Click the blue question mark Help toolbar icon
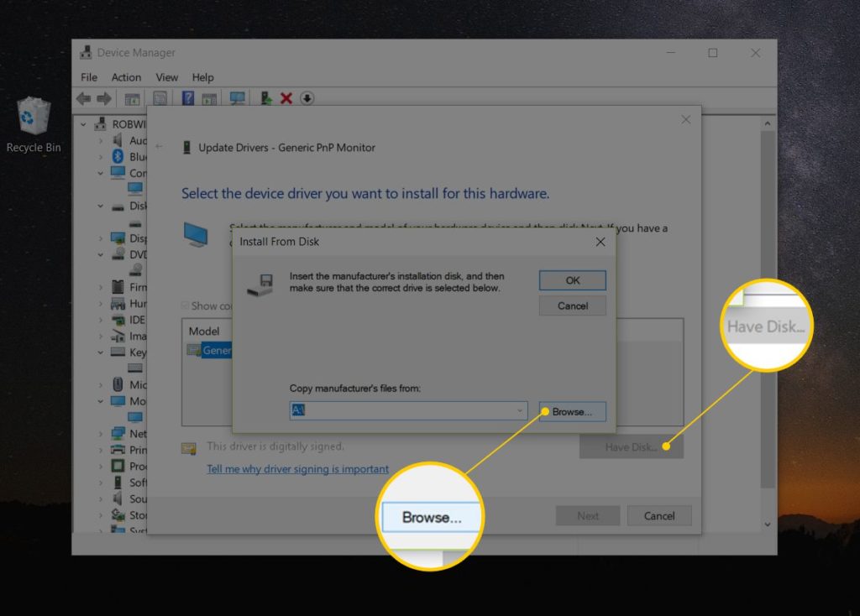The height and width of the screenshot is (616, 860). point(188,98)
